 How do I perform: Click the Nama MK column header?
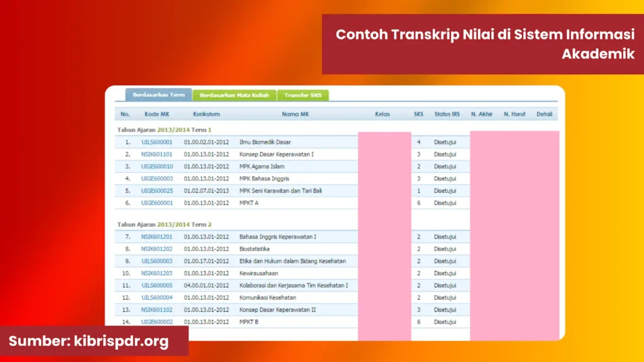(296, 114)
